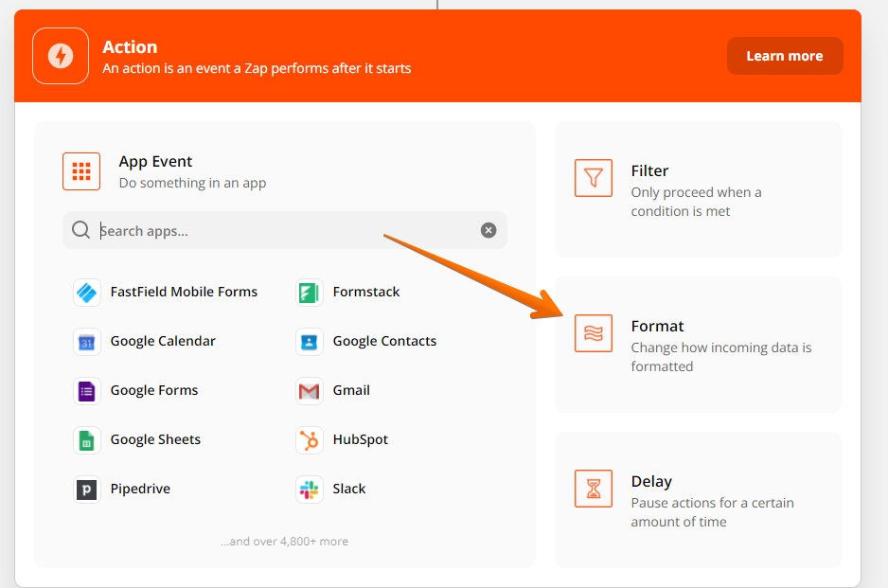Click '...and over 4,800+ more' text
888x588 pixels.
[x=285, y=542]
